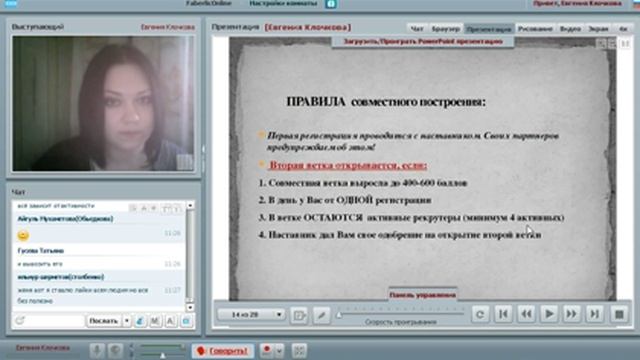Click the pause icon at top-right of slide
The width and height of the screenshot is (640, 360).
pyautogui.click(x=625, y=43)
